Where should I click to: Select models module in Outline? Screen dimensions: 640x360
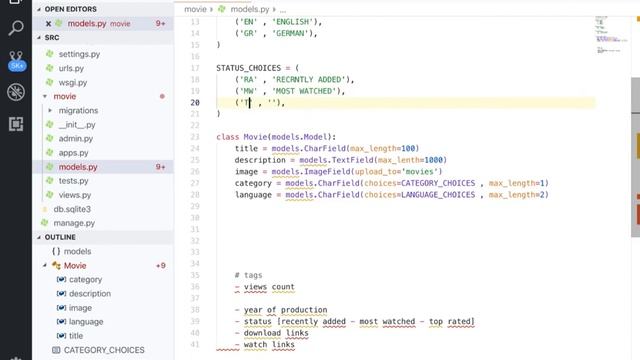point(77,251)
